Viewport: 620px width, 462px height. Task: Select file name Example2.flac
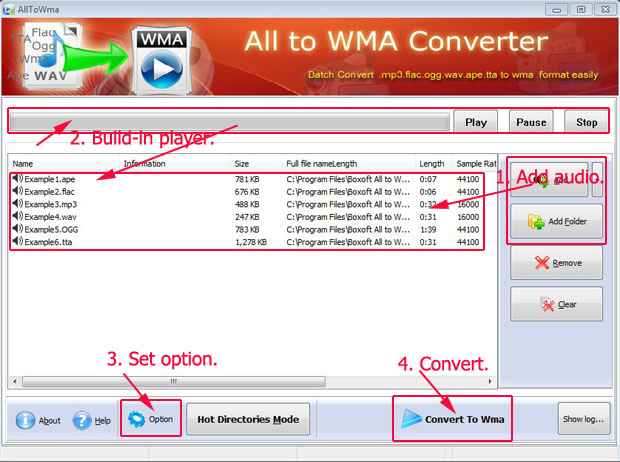(x=49, y=192)
